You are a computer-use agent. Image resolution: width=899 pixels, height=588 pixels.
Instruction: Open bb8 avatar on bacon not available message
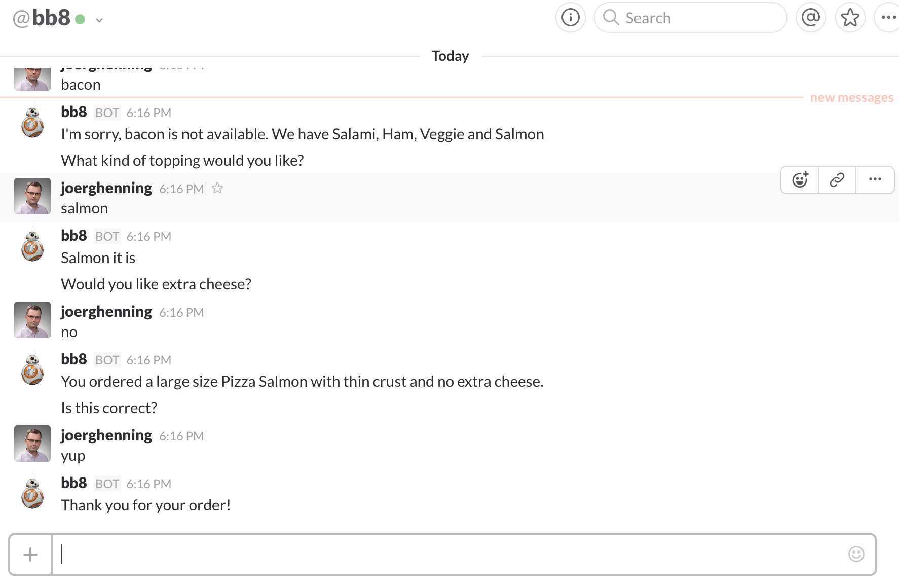pyautogui.click(x=32, y=121)
